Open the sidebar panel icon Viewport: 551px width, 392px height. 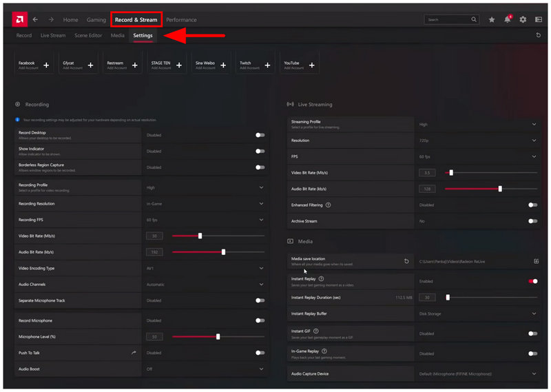click(x=539, y=20)
